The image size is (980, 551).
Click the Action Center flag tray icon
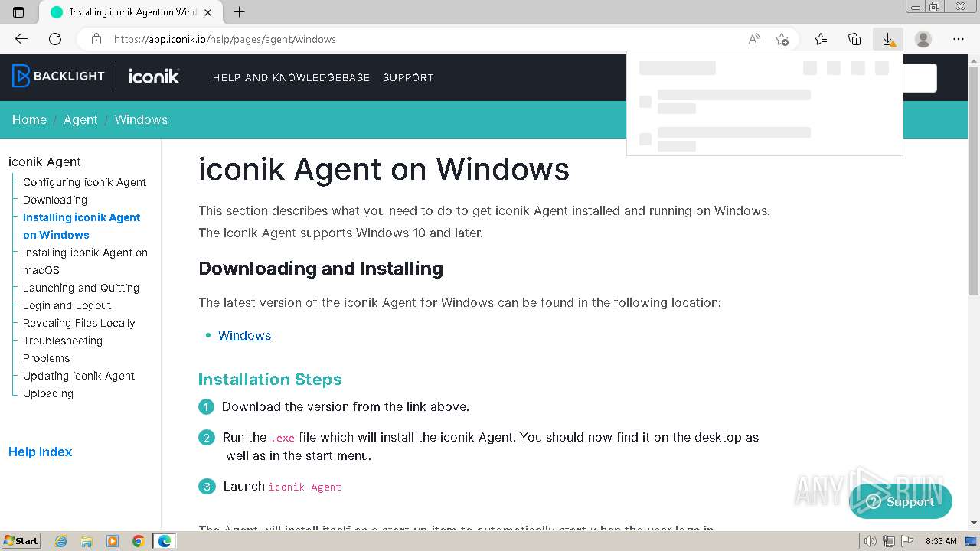[x=906, y=541]
